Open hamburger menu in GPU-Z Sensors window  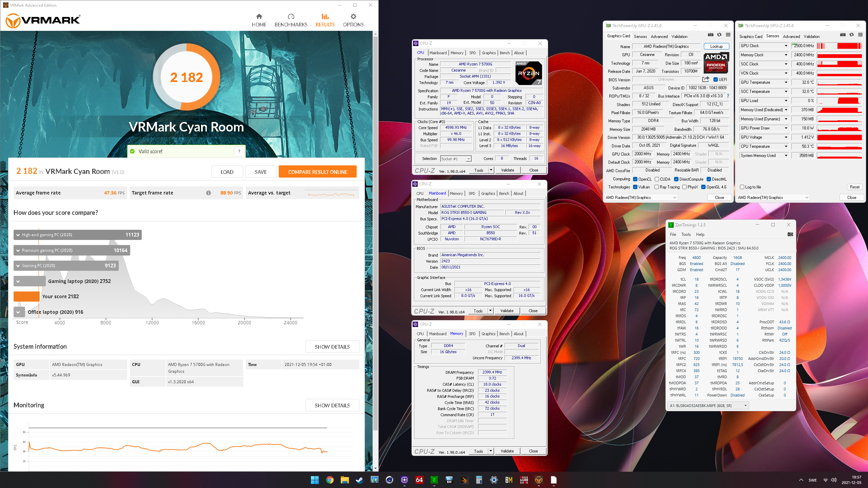860,35
